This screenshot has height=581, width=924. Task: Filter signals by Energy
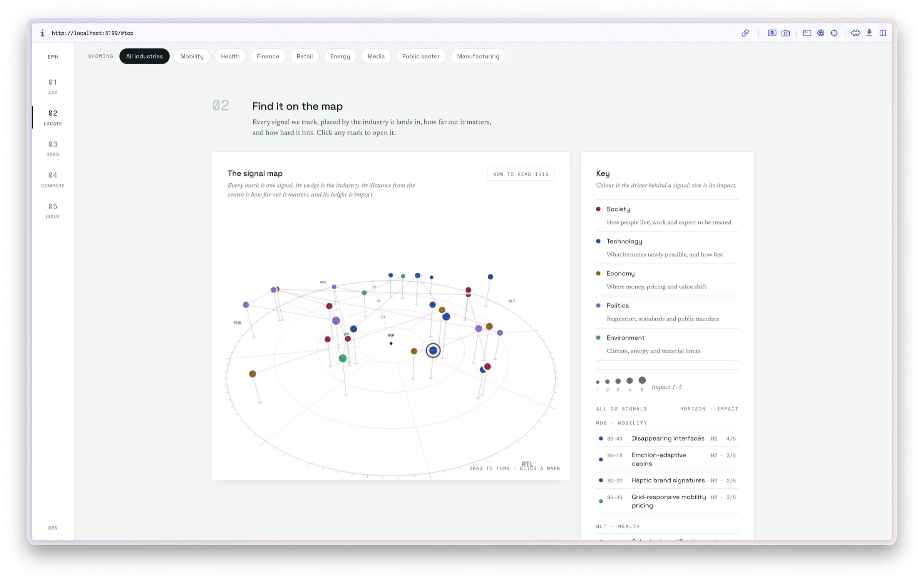340,56
